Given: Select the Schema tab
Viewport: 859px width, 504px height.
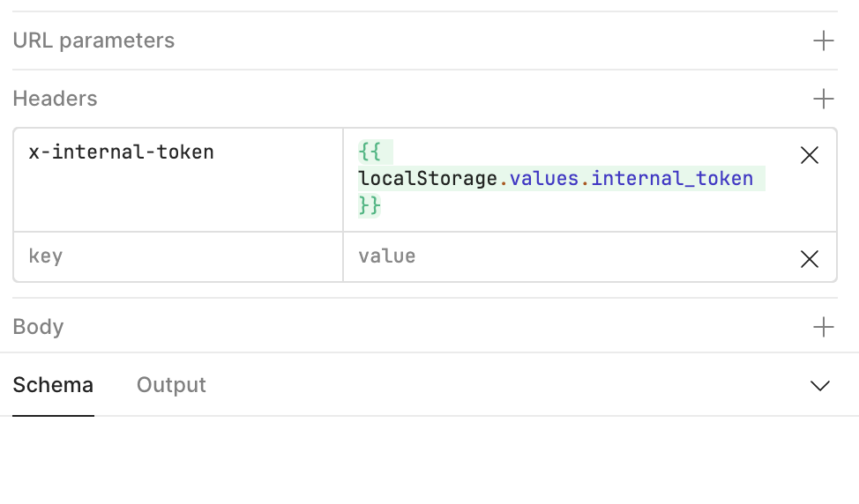Looking at the screenshot, I should [x=53, y=385].
